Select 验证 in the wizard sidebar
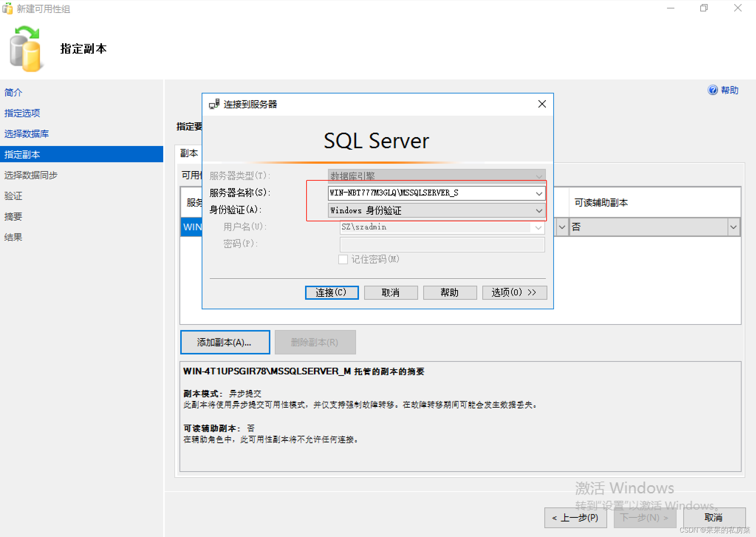 pyautogui.click(x=13, y=196)
